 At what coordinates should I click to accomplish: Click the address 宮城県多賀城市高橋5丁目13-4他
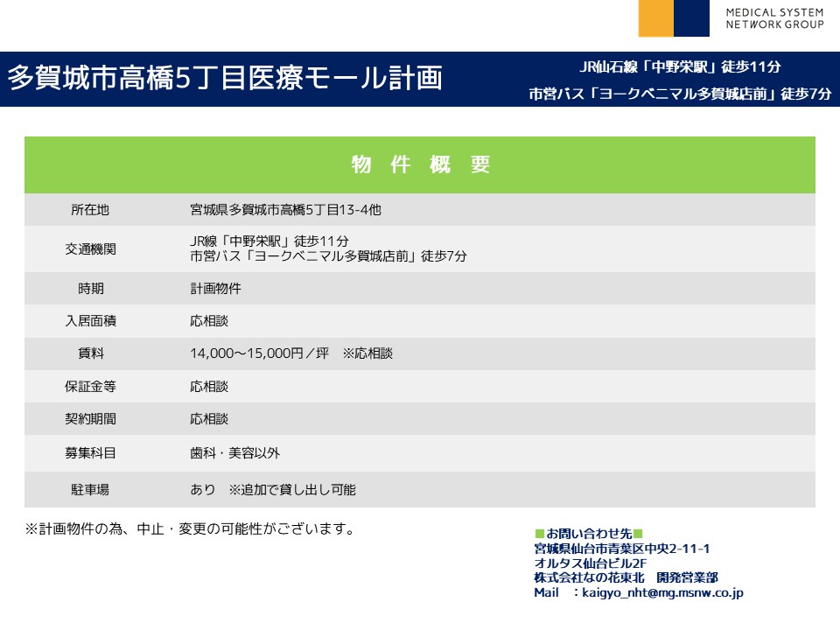pos(285,210)
